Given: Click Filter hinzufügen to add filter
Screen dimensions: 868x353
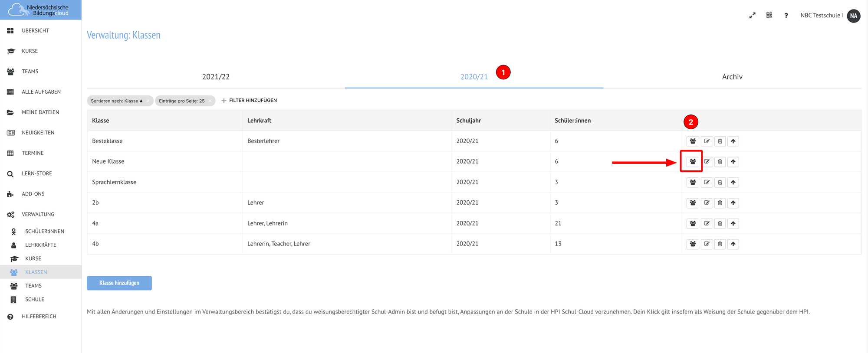Looking at the screenshot, I should coord(249,101).
